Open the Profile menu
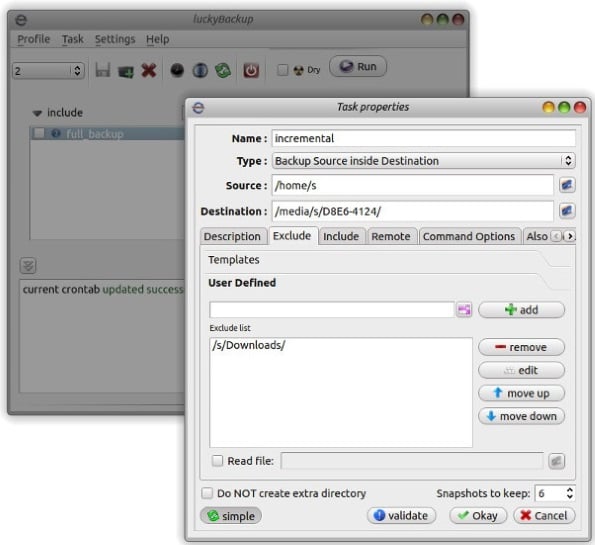595x545 pixels. coord(34,39)
